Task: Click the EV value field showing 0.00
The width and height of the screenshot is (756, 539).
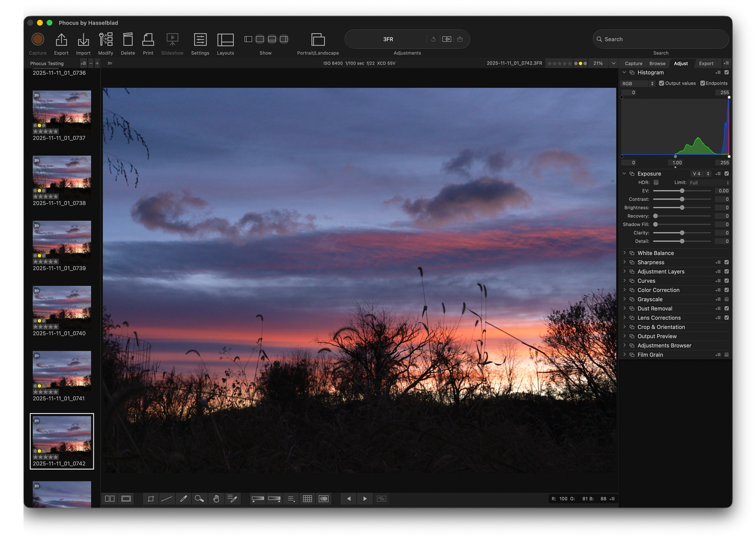Action: click(x=722, y=191)
